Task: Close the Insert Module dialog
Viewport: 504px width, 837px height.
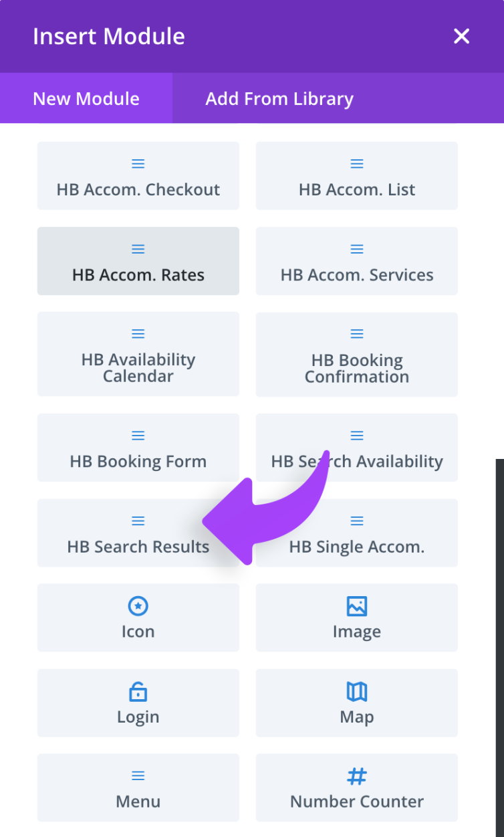Action: point(461,36)
